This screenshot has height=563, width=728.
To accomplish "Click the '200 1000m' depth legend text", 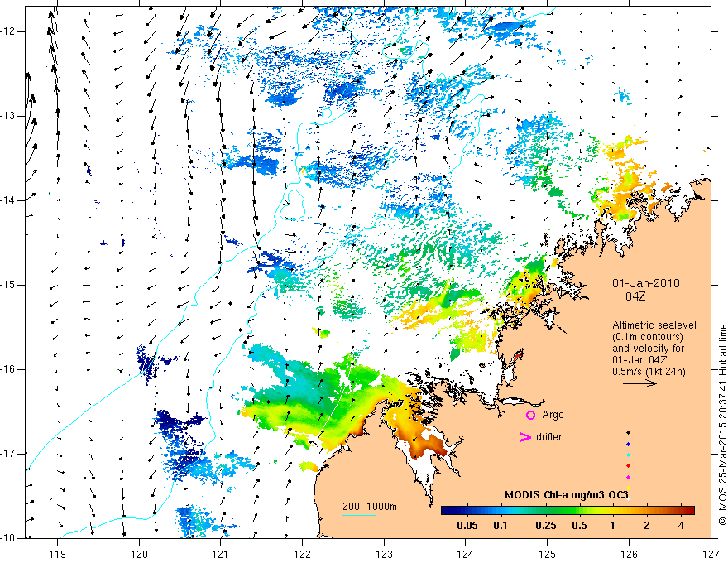I will [x=370, y=507].
